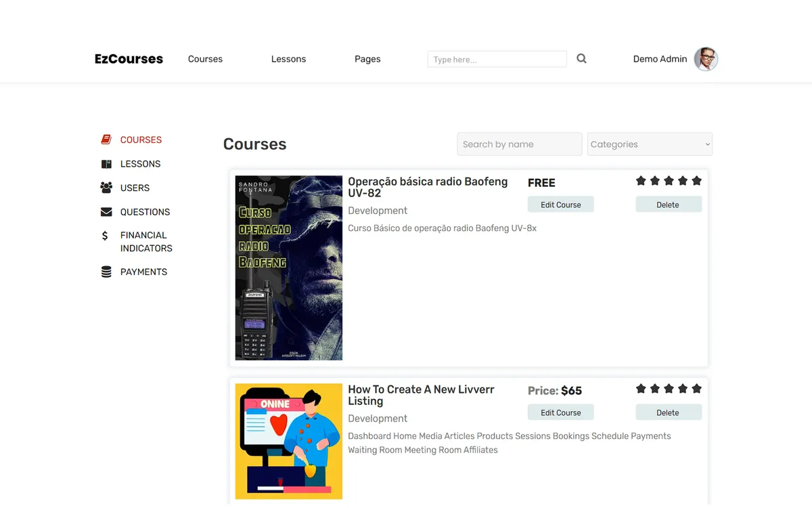
Task: Click the FREE price label
Action: 541,183
